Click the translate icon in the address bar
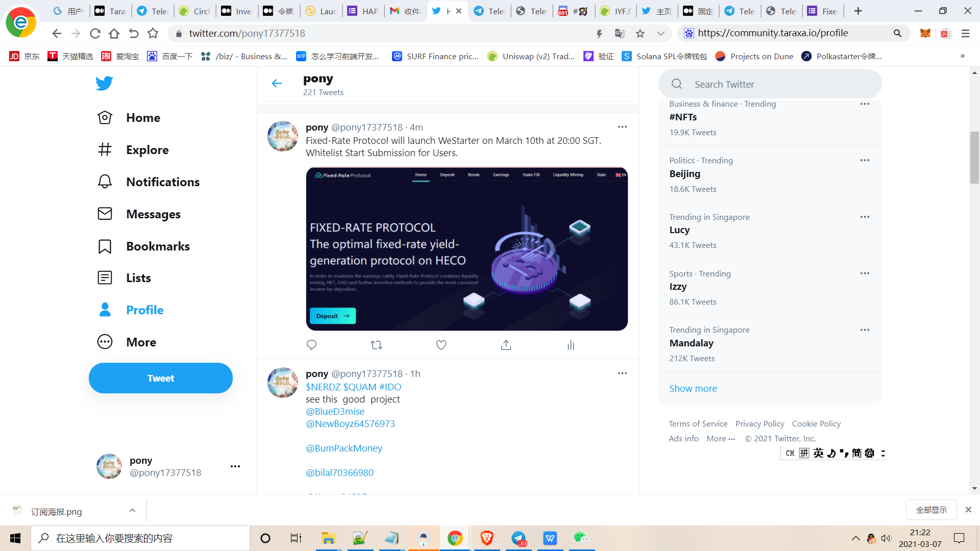The image size is (980, 551). click(620, 33)
